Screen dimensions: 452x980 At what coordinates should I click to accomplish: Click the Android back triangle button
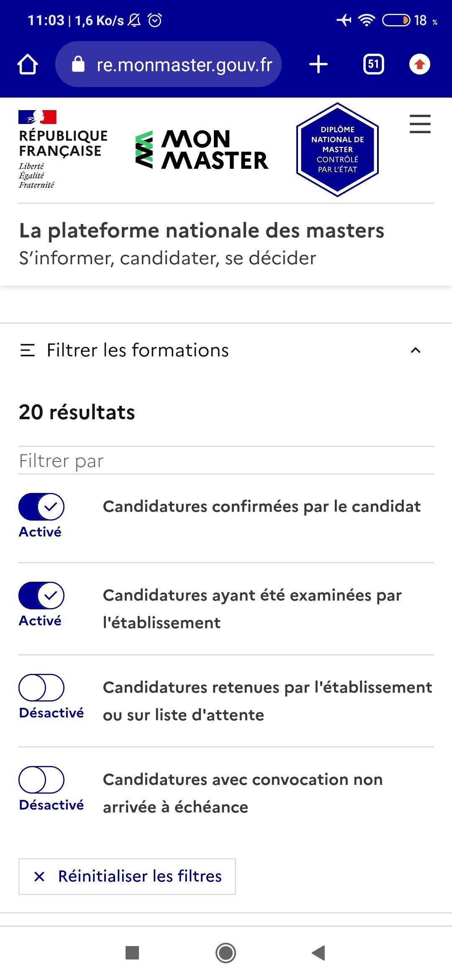click(319, 953)
